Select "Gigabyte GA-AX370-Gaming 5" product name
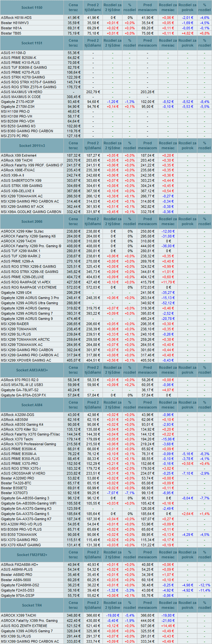Image resolution: width=212 pixels, height=644 pixels. pyautogui.click(x=25, y=514)
